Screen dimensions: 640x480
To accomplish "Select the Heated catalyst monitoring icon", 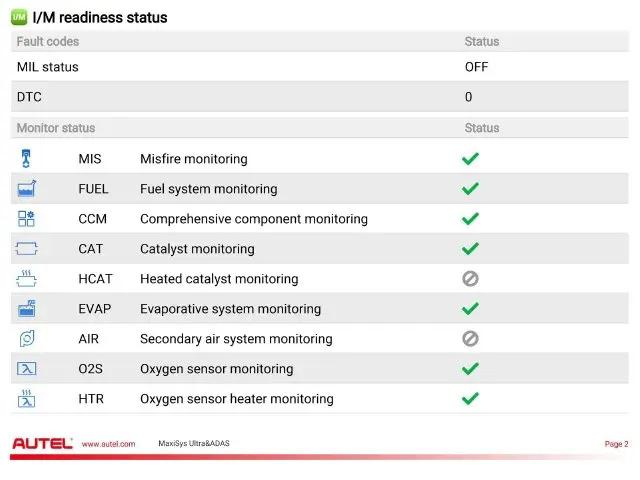I will click(x=27, y=278).
